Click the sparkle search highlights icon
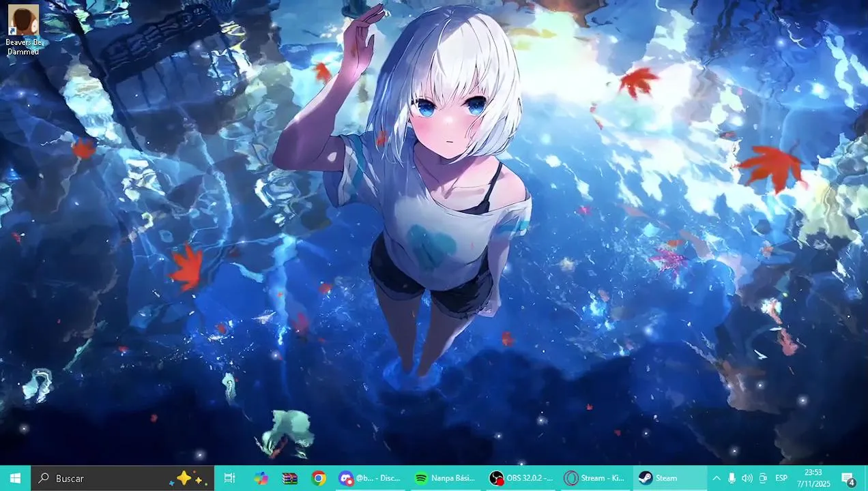 click(x=188, y=478)
